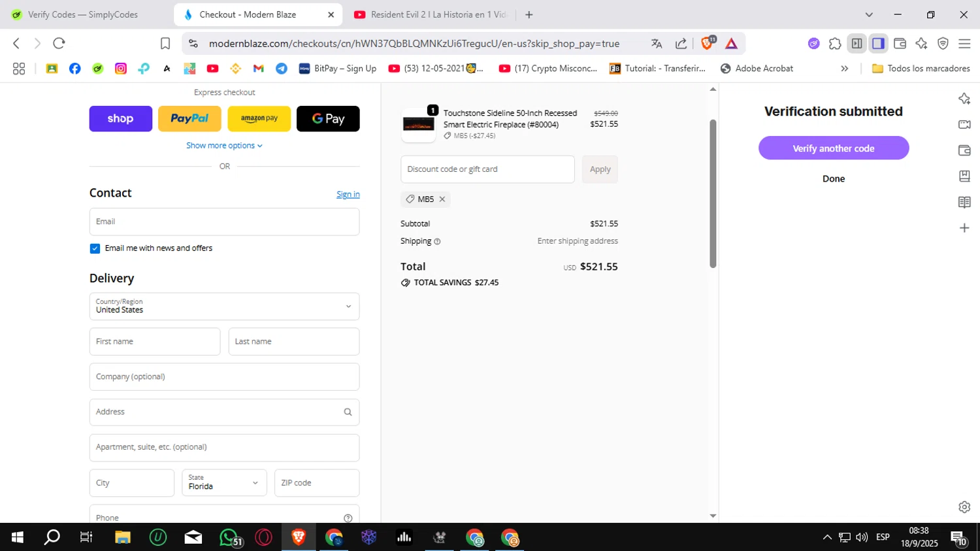The height and width of the screenshot is (551, 980).
Task: Pay with Shop Pay button
Action: tap(121, 119)
